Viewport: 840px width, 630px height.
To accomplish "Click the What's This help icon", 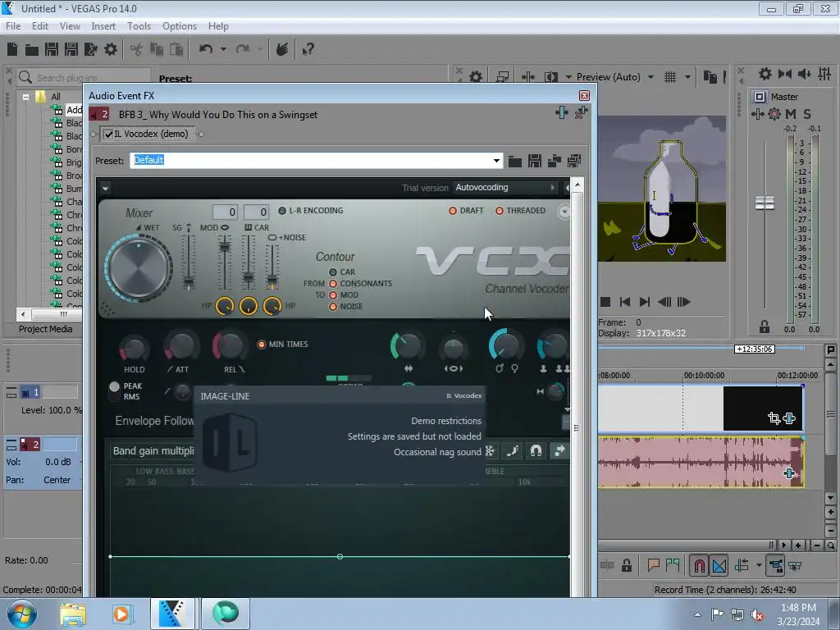I will point(308,50).
